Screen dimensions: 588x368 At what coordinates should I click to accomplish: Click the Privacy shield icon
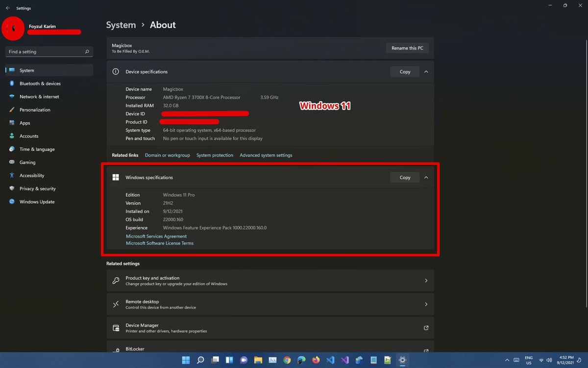tap(12, 188)
